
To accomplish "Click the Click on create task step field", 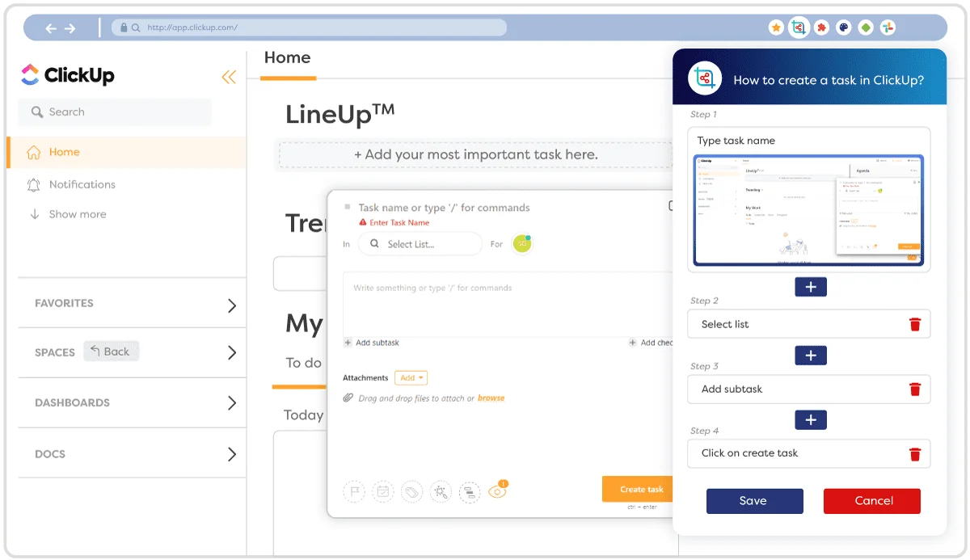I will pyautogui.click(x=809, y=453).
